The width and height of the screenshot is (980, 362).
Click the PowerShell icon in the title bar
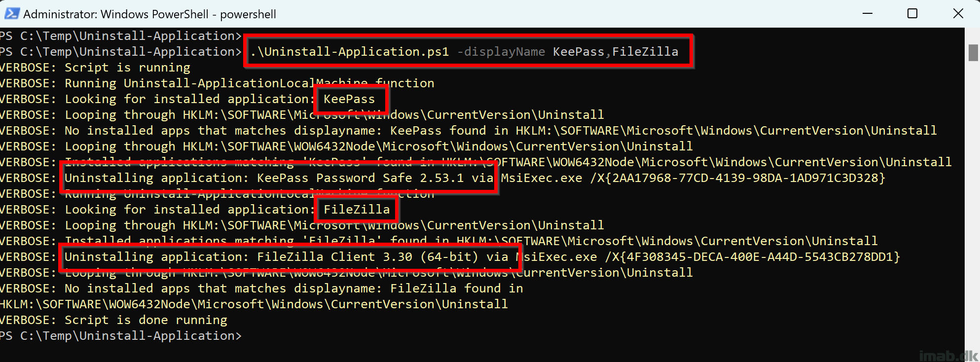(12, 13)
